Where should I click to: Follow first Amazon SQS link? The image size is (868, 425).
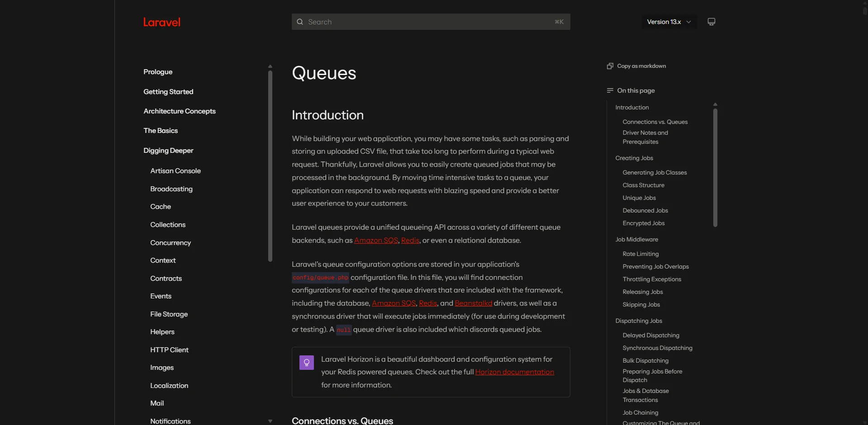coord(376,241)
